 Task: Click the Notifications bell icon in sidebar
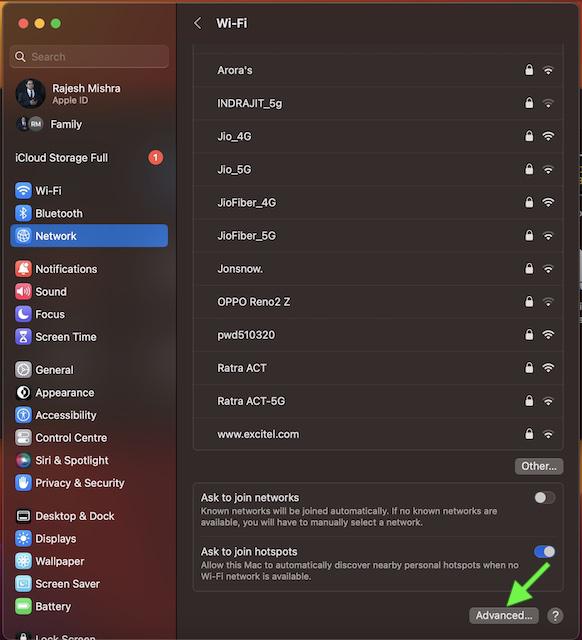(23, 269)
